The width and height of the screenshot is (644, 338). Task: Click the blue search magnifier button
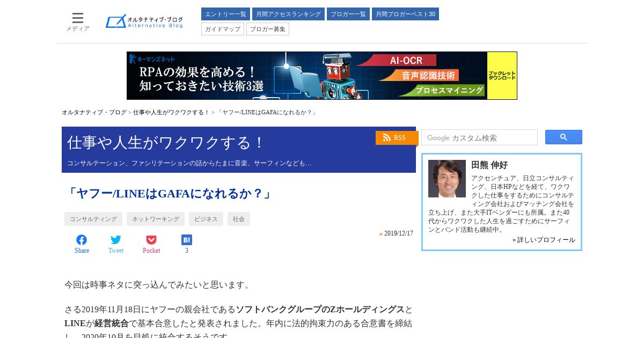point(563,137)
